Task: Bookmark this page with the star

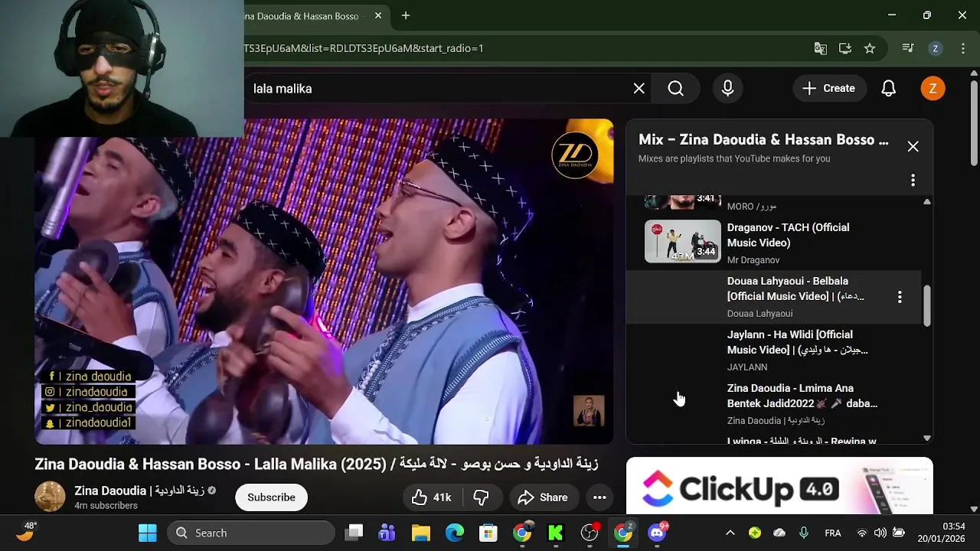Action: (x=870, y=48)
